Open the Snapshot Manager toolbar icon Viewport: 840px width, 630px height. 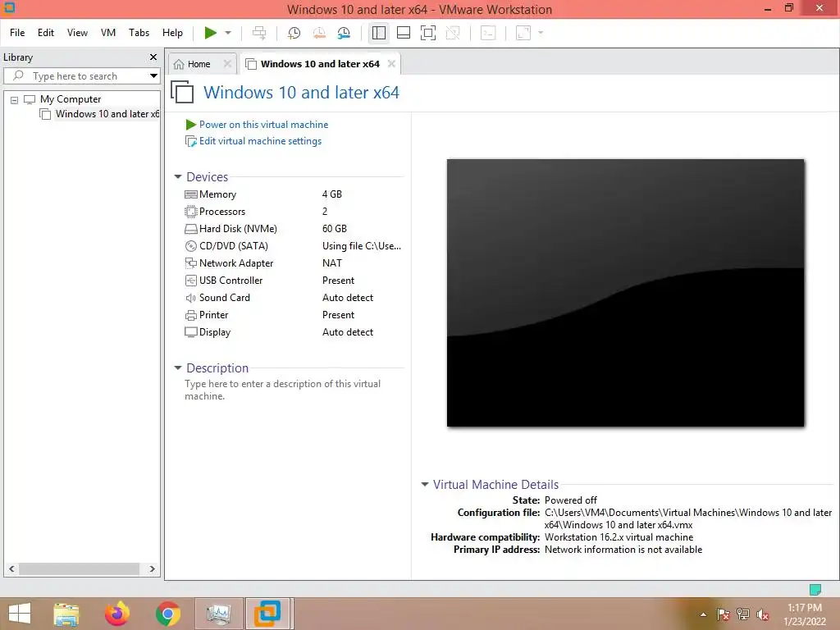click(x=344, y=33)
